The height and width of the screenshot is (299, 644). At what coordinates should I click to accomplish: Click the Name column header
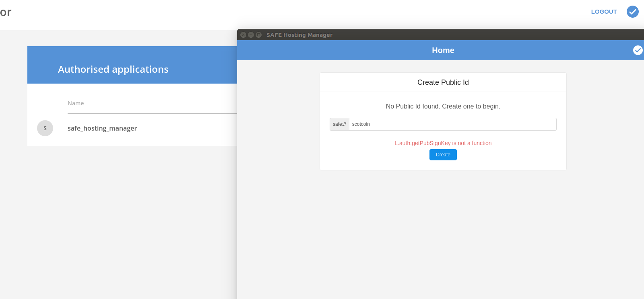click(x=76, y=103)
